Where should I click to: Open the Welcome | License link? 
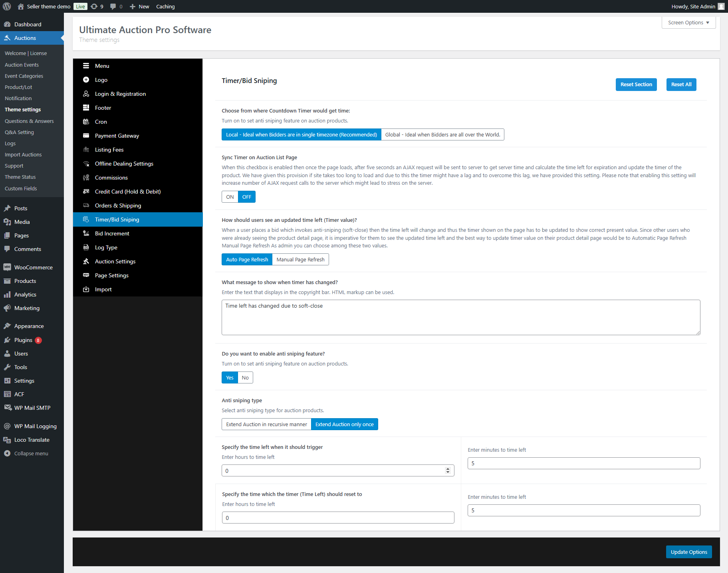point(26,53)
